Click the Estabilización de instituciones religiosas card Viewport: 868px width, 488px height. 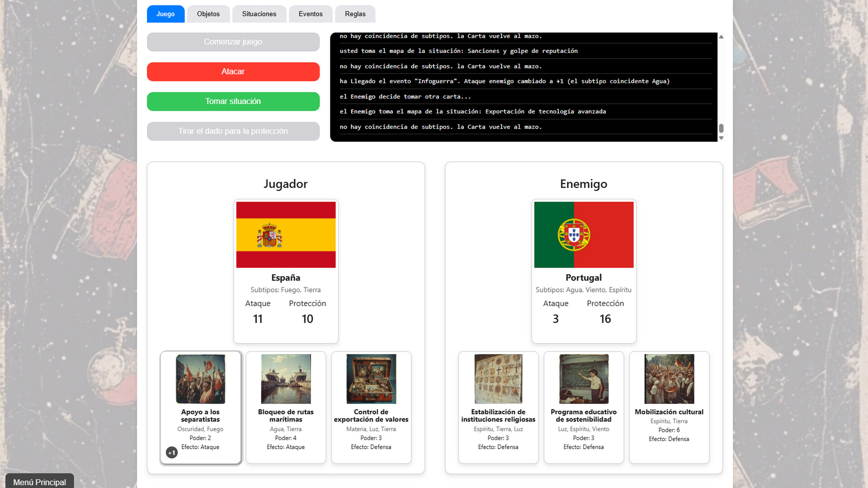(x=498, y=407)
